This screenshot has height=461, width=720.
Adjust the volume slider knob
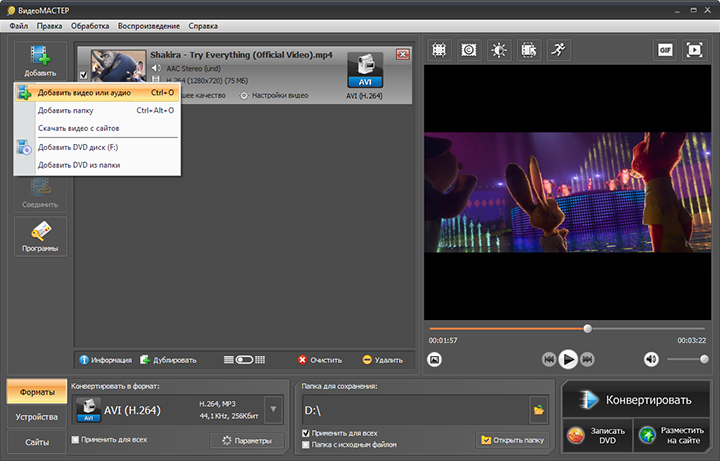coord(704,360)
